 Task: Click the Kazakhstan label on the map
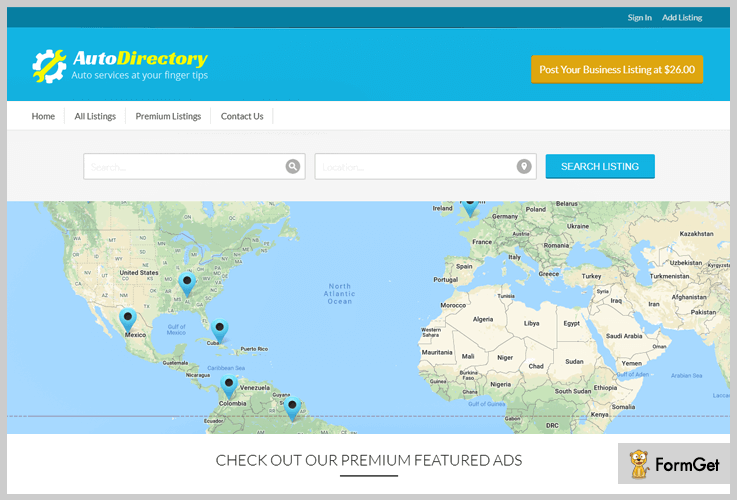point(696,234)
